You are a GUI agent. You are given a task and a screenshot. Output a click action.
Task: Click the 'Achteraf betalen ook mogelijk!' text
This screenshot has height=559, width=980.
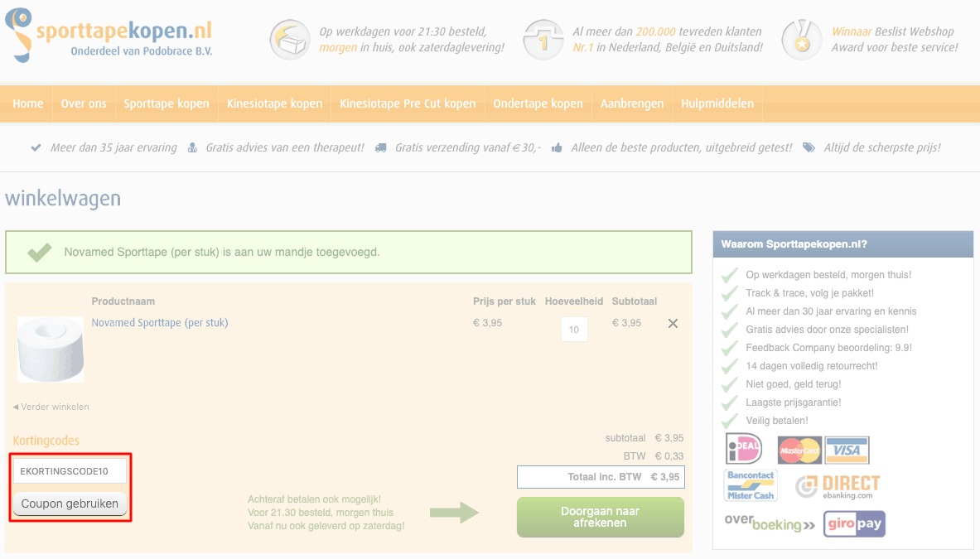[x=314, y=499]
